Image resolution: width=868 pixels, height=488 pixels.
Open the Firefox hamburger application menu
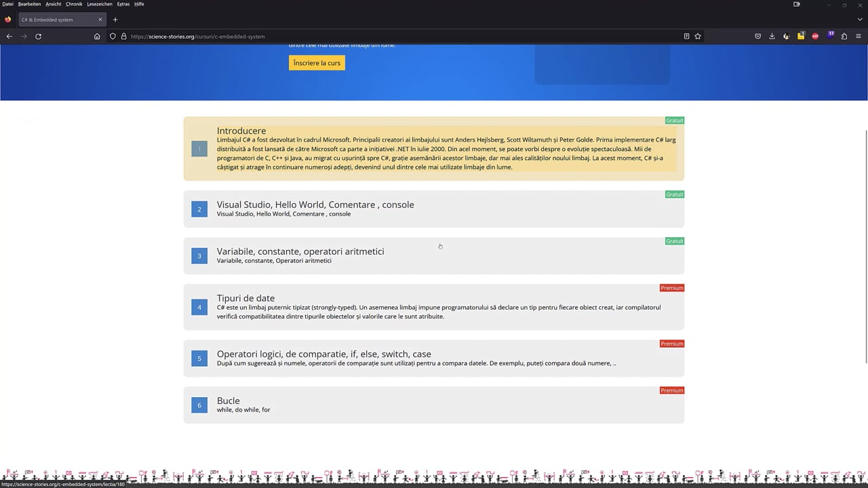[859, 36]
